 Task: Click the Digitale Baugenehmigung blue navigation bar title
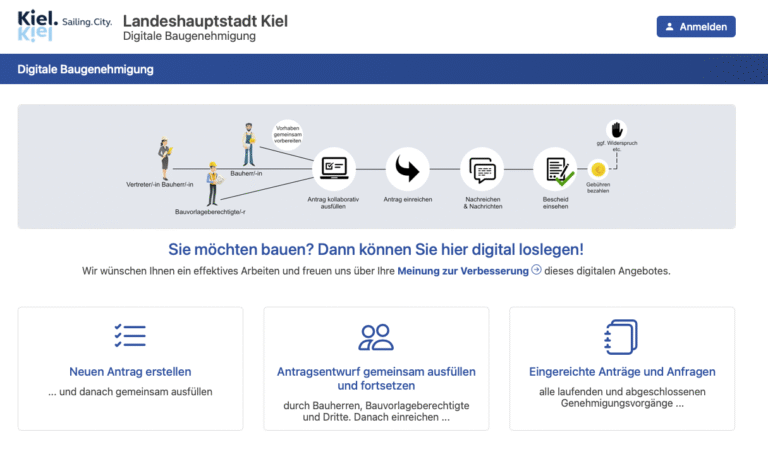click(85, 70)
